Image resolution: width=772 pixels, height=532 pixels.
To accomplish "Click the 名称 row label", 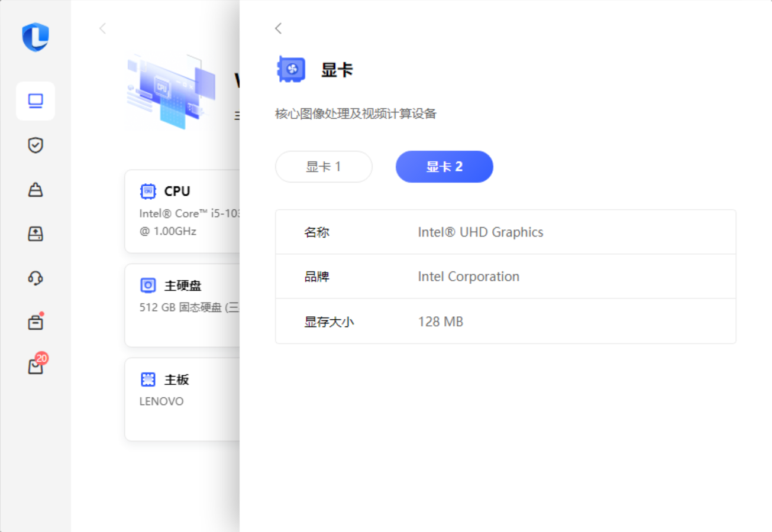I will [316, 232].
